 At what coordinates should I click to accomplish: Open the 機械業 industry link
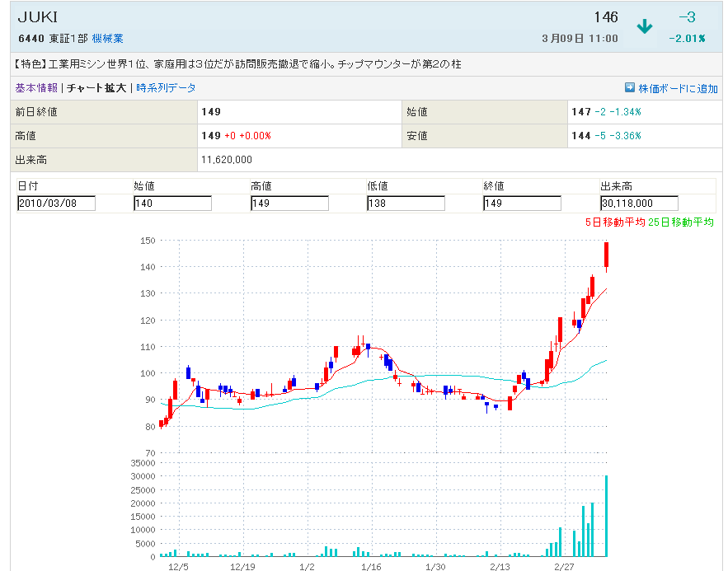(107, 39)
